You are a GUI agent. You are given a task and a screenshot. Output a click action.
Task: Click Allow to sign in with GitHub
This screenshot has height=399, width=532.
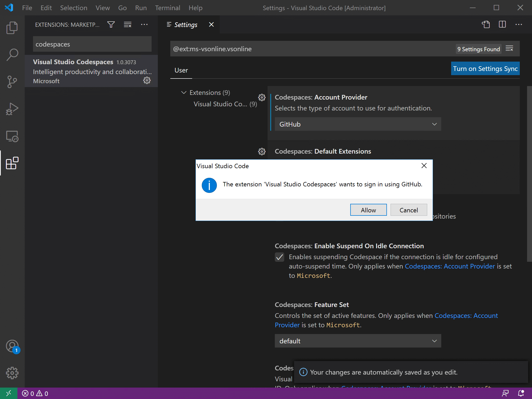click(368, 210)
